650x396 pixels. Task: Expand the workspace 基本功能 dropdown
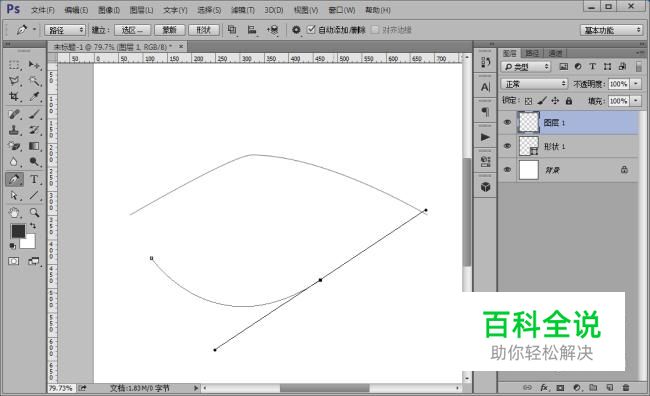(x=611, y=30)
